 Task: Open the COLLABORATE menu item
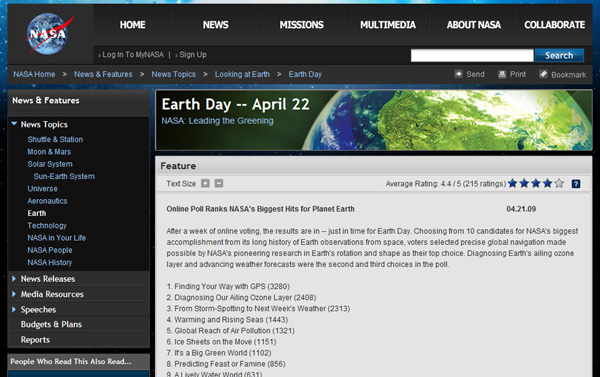(554, 25)
